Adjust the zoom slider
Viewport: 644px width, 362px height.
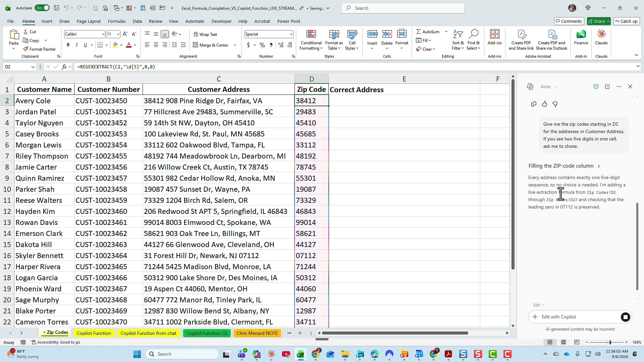pos(610,342)
